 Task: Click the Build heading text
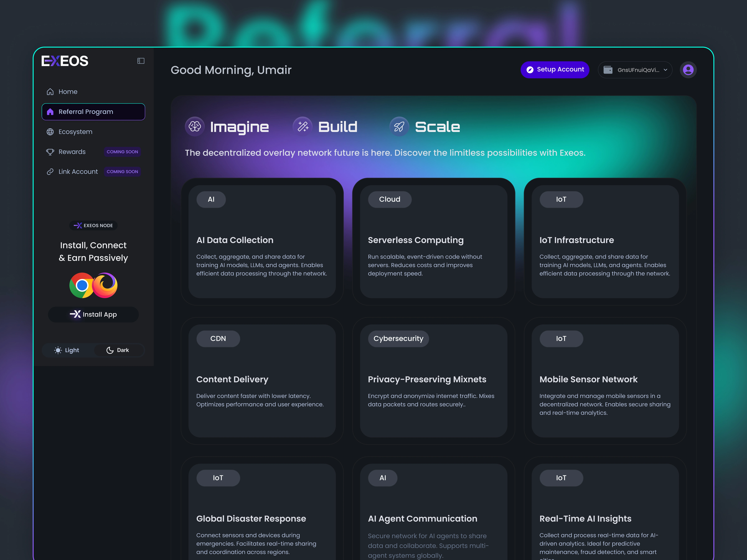(x=338, y=127)
